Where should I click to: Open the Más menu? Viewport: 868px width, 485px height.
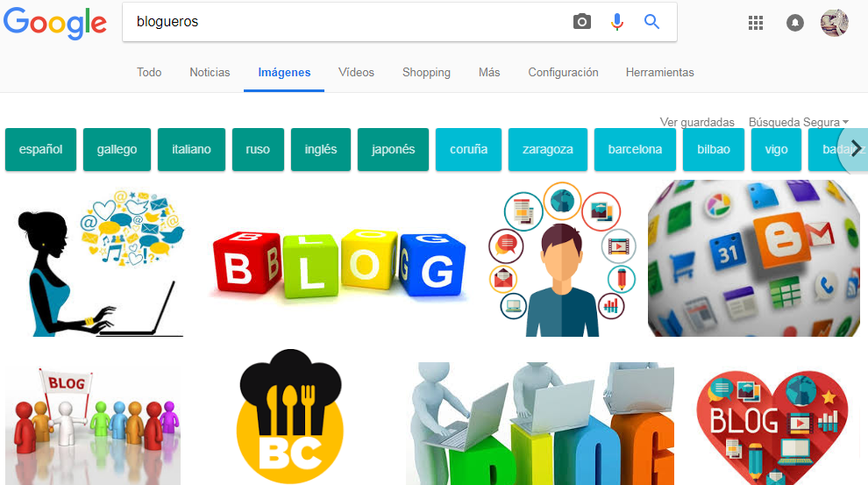489,73
